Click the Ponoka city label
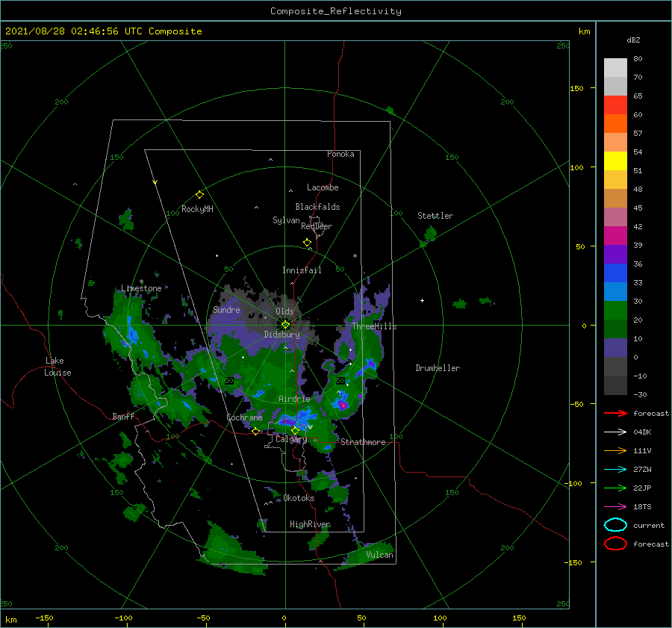672x628 pixels. pyautogui.click(x=340, y=154)
